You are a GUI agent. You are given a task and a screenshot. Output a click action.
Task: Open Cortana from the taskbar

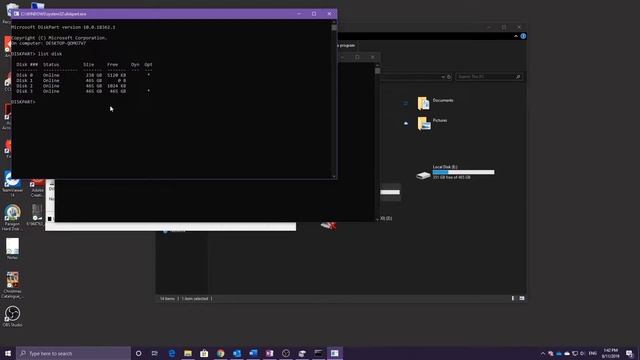(x=138, y=353)
